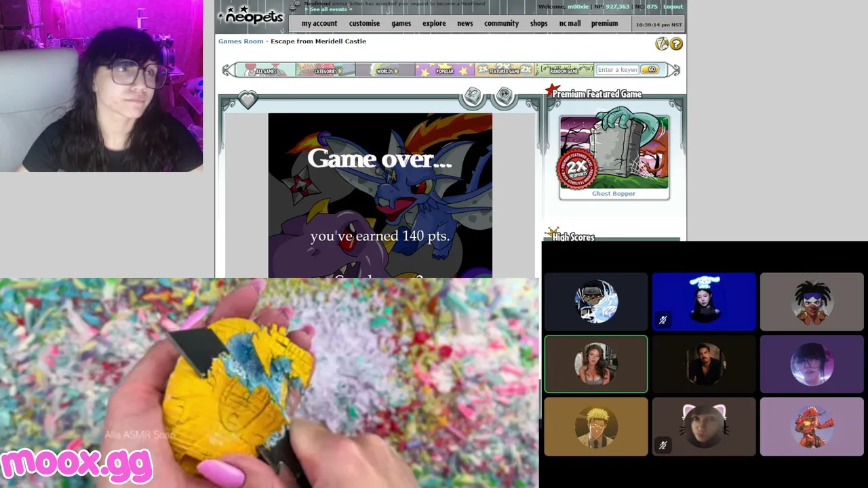Select the black call tile in the grid's center
This screenshot has height=488, width=868.
(704, 364)
